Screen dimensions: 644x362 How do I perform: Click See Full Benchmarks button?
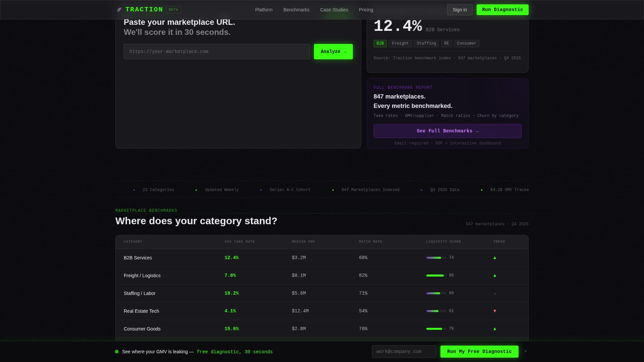pyautogui.click(x=447, y=131)
